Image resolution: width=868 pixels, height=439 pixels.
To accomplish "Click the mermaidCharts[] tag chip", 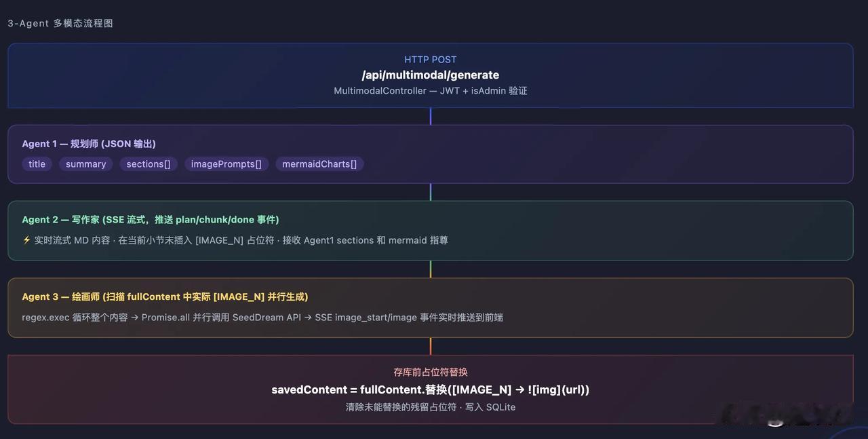I will tap(319, 164).
